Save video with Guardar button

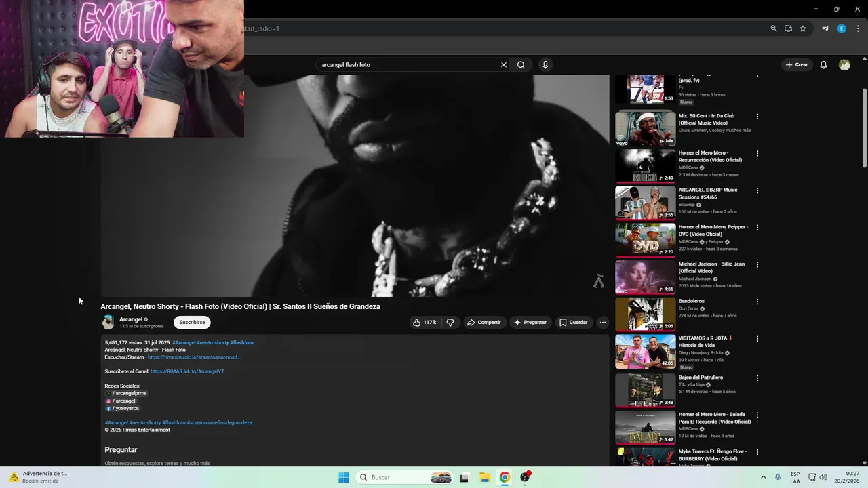(574, 323)
